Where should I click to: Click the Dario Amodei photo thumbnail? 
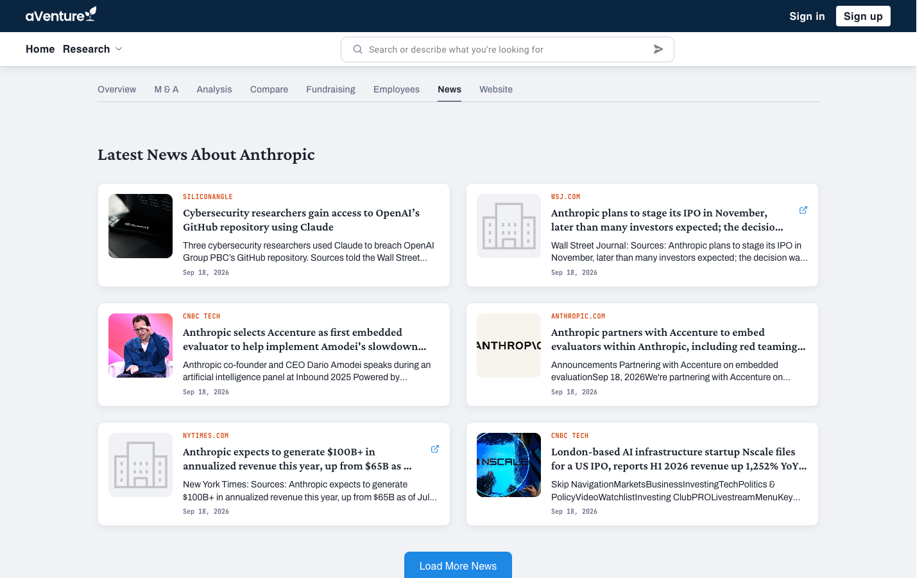click(x=141, y=346)
